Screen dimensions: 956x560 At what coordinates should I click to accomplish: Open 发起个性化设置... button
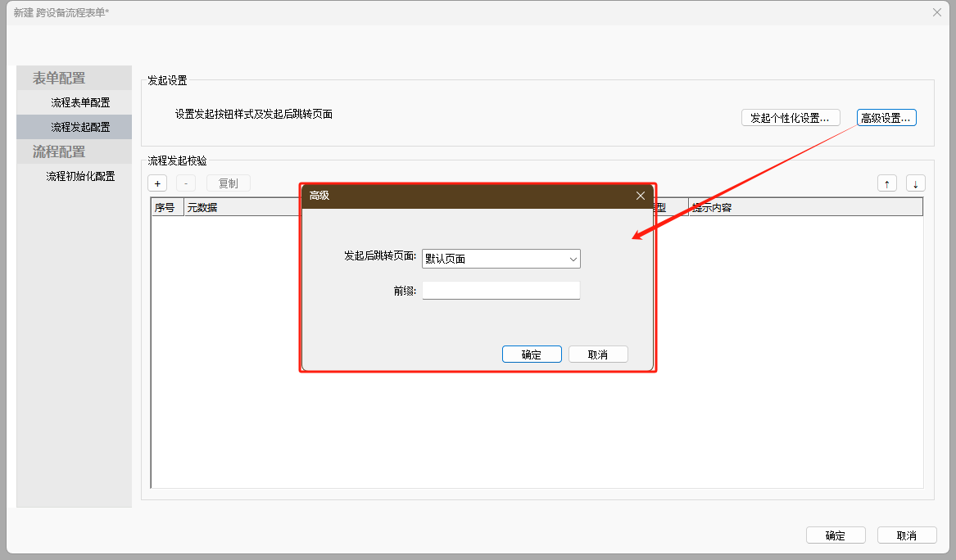tap(791, 118)
